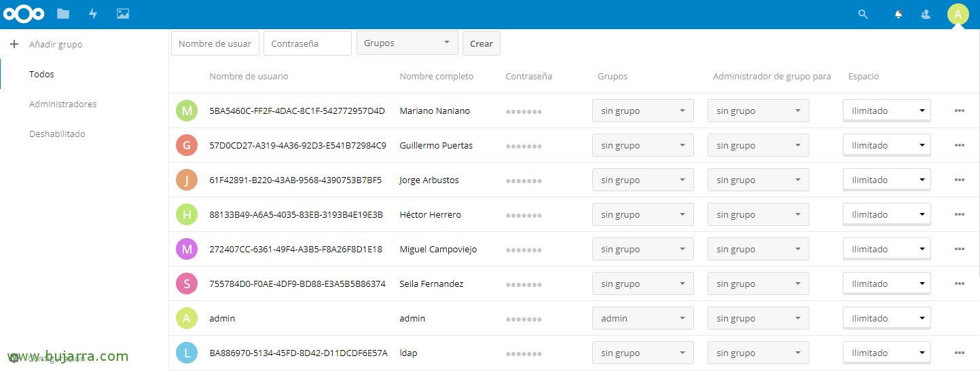Open more options for Héctor Herrero
The height and width of the screenshot is (371, 980).
tap(959, 214)
